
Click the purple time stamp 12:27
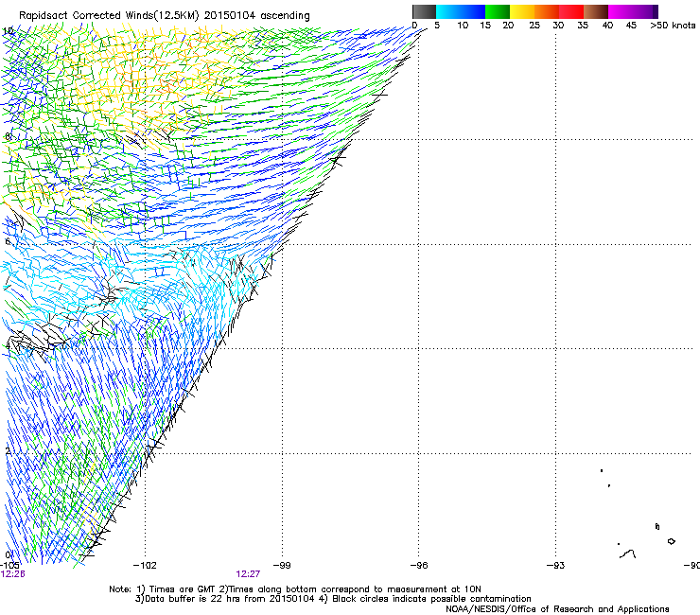point(248,574)
